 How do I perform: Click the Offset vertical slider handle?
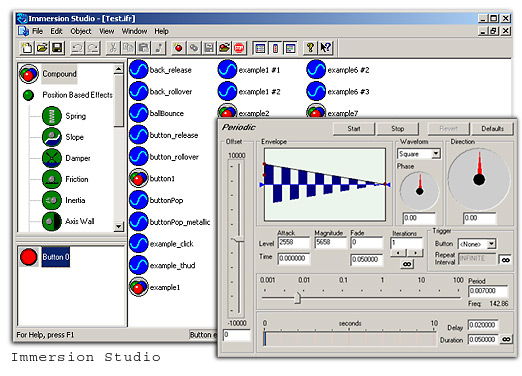tap(238, 239)
